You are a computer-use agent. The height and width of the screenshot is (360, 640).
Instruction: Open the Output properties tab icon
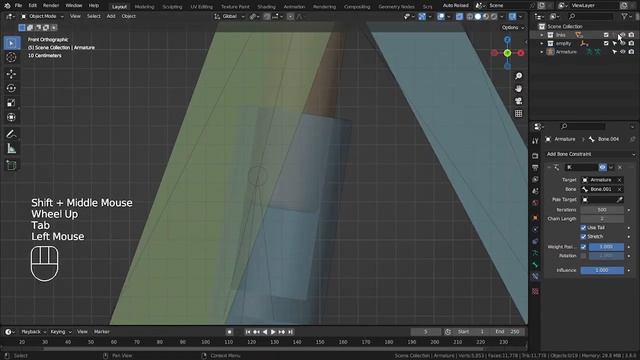pos(535,167)
